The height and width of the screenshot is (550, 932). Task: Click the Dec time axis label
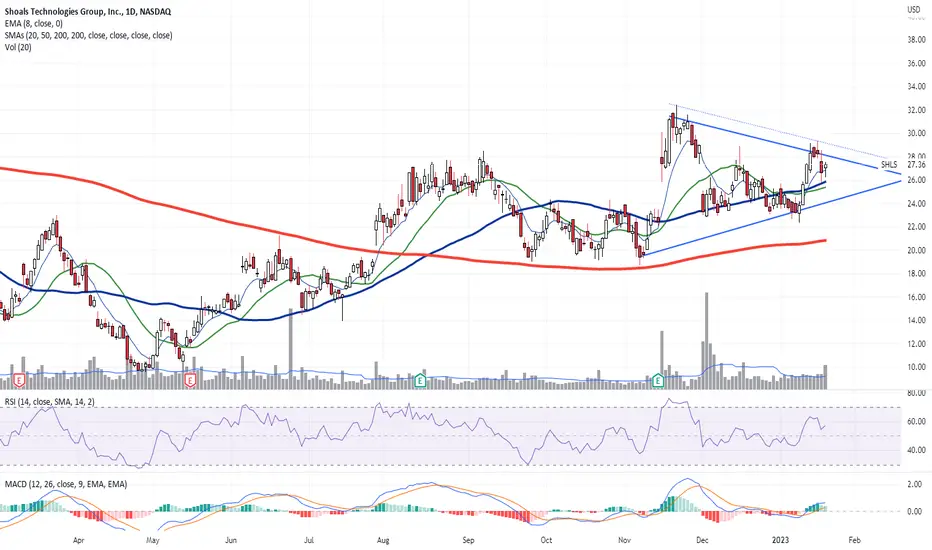(702, 540)
